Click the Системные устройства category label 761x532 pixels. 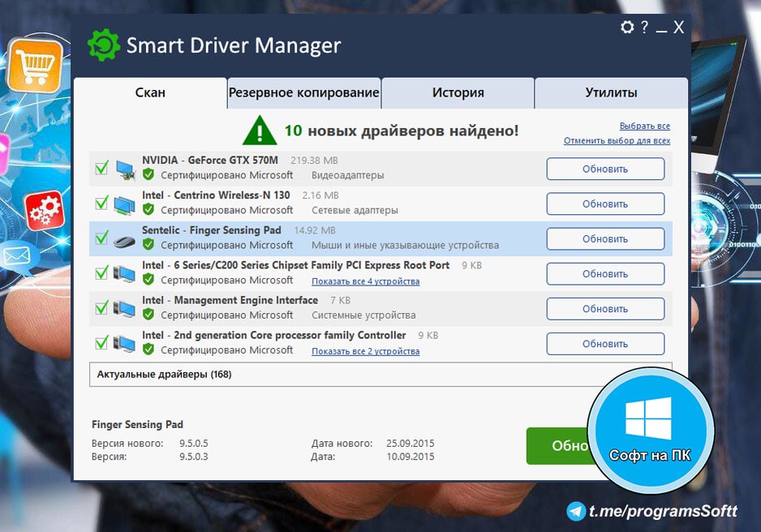point(363,315)
